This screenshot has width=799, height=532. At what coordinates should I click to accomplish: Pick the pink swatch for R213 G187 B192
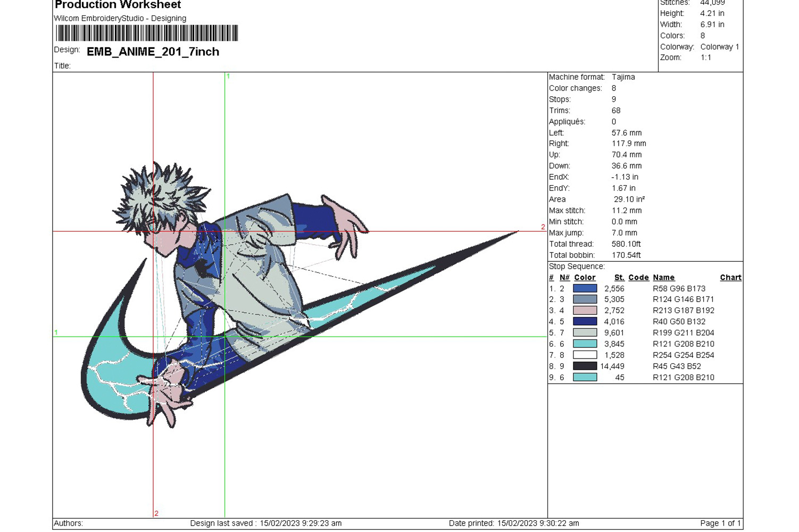click(585, 311)
